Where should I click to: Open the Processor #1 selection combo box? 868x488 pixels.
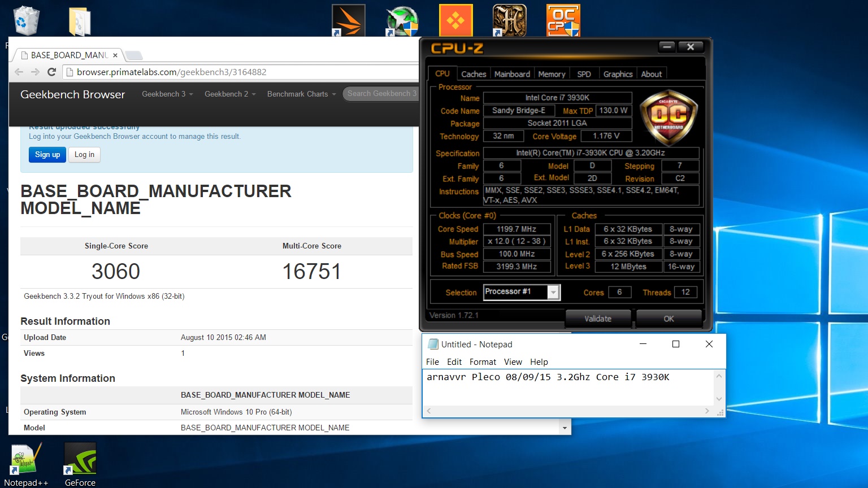pos(522,292)
